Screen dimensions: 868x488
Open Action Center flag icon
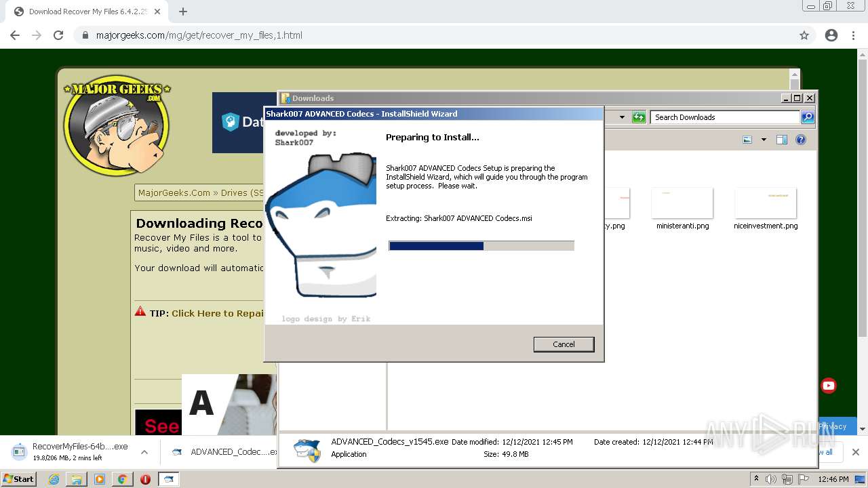[804, 479]
